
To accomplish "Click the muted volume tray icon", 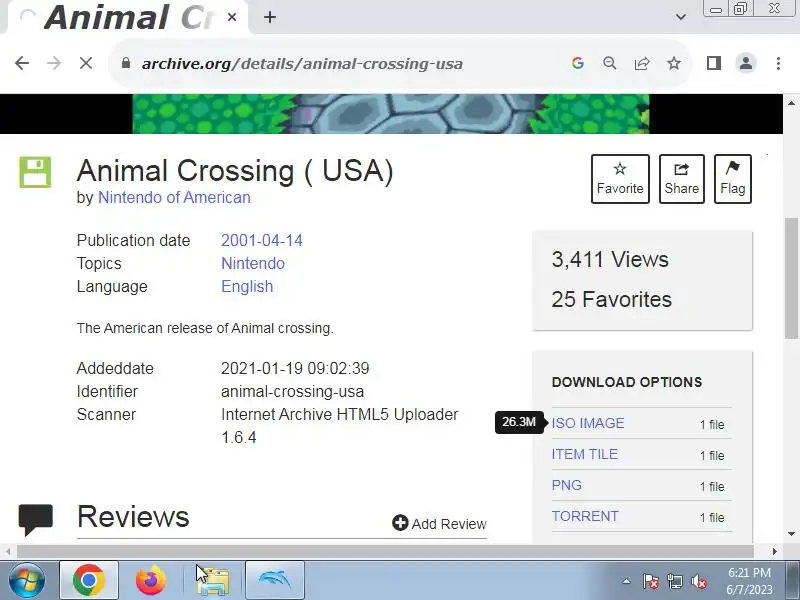I will (698, 581).
